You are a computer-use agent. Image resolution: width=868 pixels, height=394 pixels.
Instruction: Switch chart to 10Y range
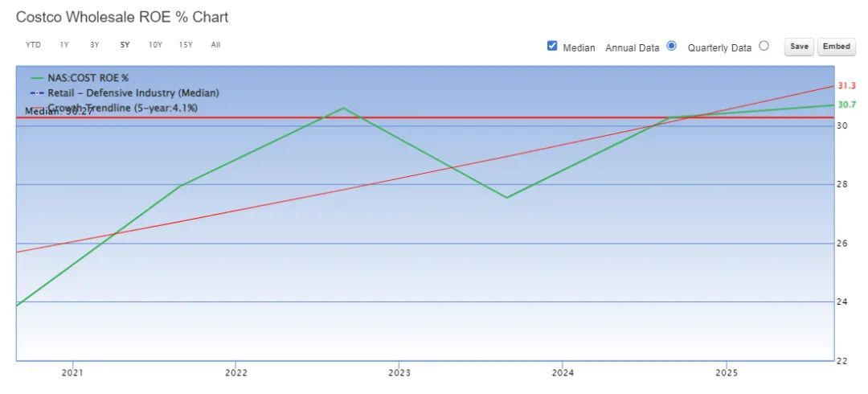coord(156,45)
